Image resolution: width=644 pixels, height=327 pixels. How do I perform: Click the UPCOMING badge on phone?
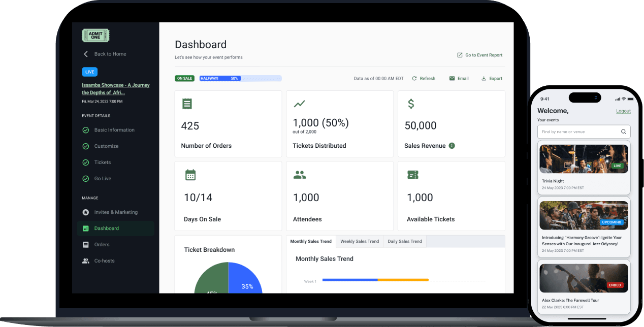click(x=612, y=222)
